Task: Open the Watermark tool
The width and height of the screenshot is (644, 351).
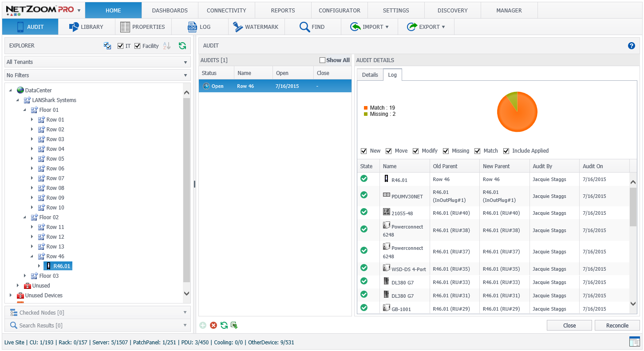Action: point(256,27)
